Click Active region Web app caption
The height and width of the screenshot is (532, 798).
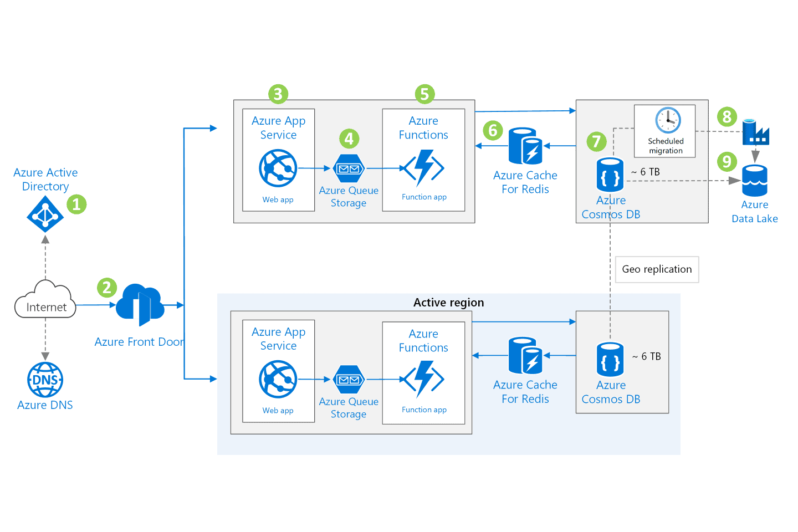278,411
